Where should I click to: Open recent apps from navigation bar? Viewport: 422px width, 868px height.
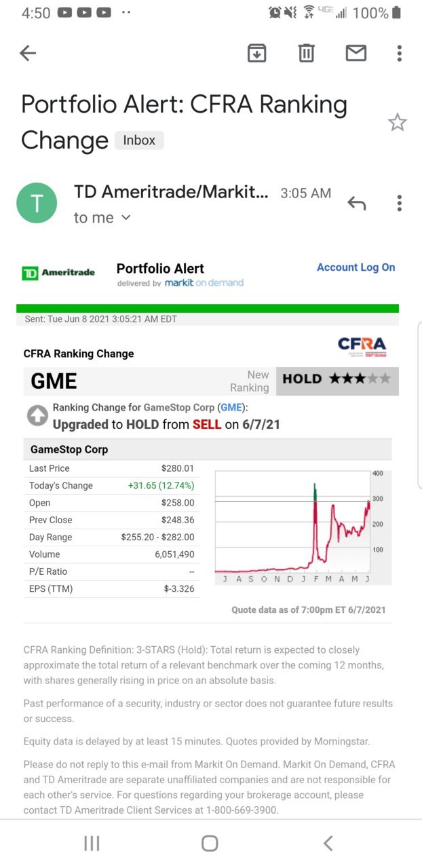point(92,843)
